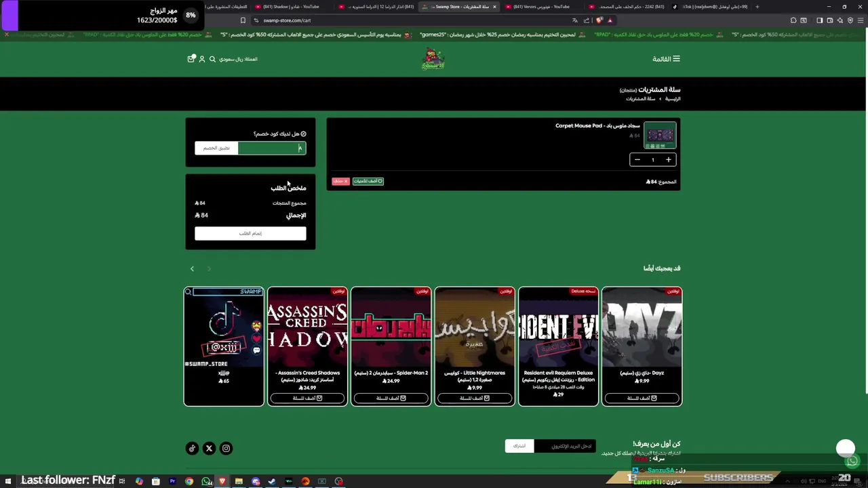
Task: Click the TikTok social icon in footer
Action: coord(192,448)
